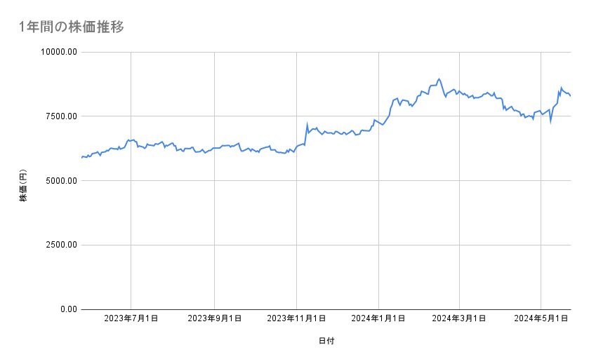Click the 2023年11月1日 date label
The height and width of the screenshot is (364, 589).
(x=296, y=319)
